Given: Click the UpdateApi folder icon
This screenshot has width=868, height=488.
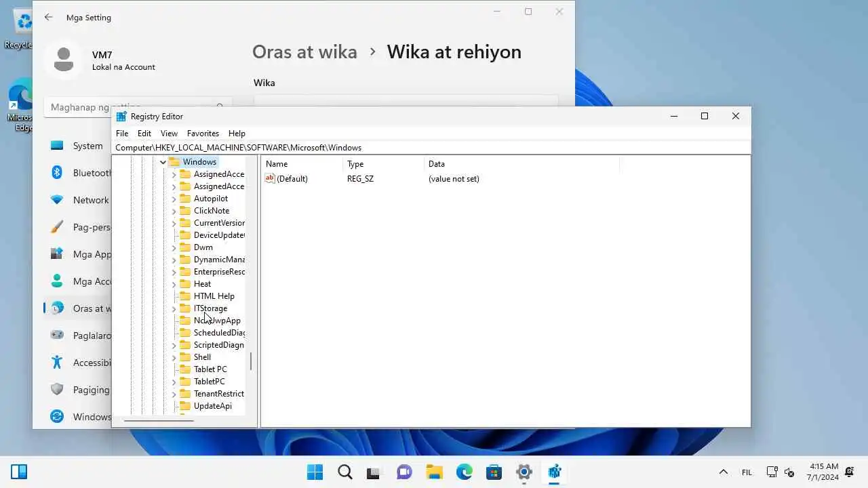Looking at the screenshot, I should [x=185, y=406].
